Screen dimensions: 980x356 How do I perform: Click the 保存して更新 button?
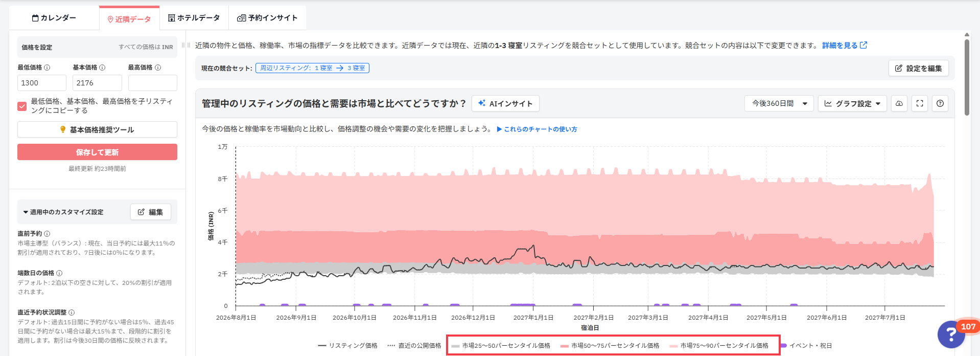[97, 152]
